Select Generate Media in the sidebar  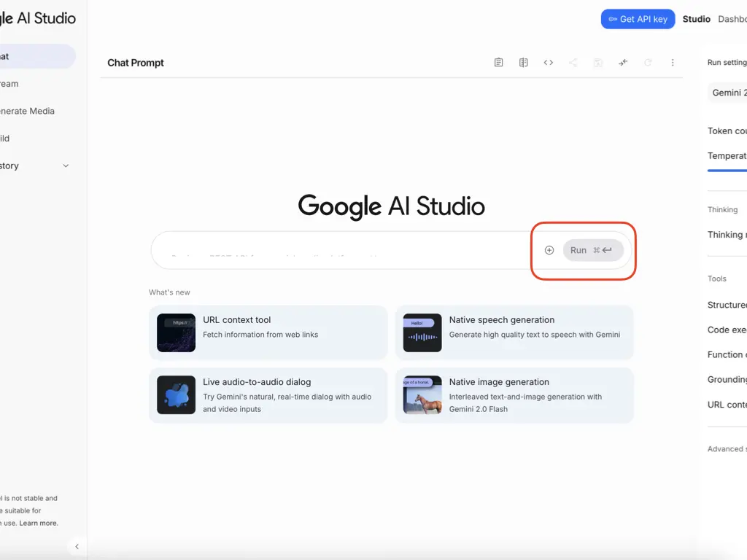[x=29, y=112]
